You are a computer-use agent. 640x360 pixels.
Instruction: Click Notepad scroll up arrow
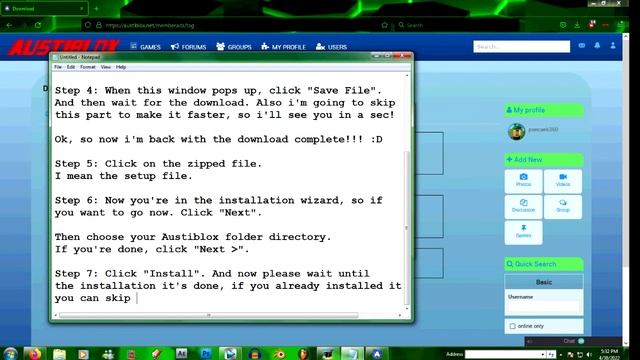(x=407, y=76)
